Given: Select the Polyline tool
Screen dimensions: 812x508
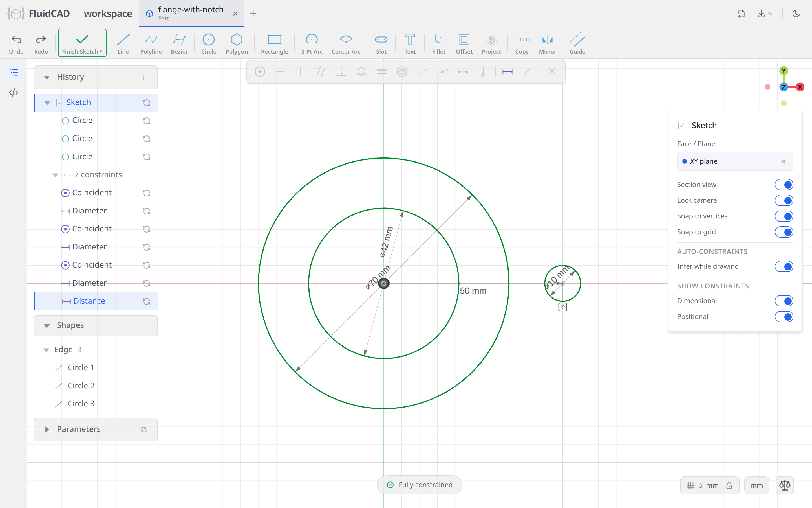Looking at the screenshot, I should click(x=151, y=44).
